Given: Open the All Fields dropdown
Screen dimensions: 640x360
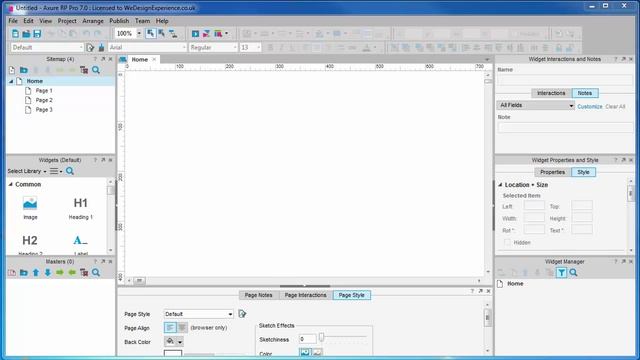Looking at the screenshot, I should 536,105.
